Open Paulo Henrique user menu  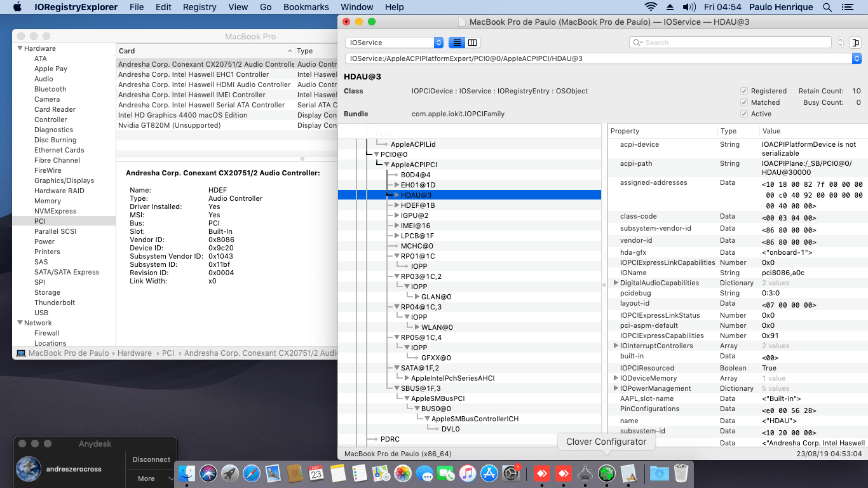tap(780, 7)
